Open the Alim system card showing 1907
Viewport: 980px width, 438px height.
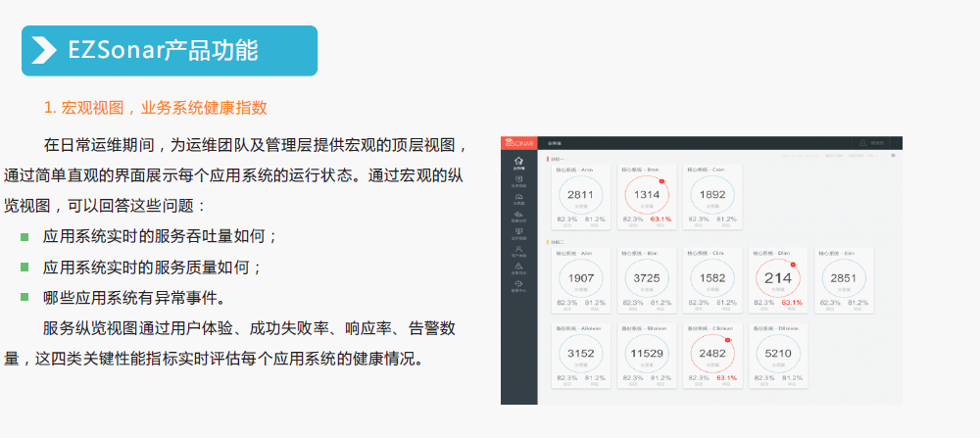click(580, 280)
